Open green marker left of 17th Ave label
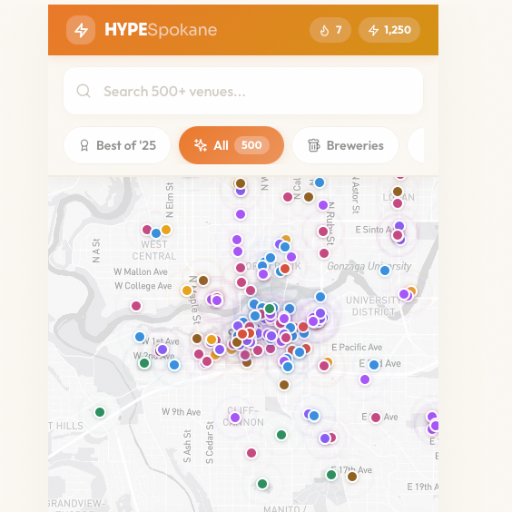The image size is (512, 512). pos(331,474)
